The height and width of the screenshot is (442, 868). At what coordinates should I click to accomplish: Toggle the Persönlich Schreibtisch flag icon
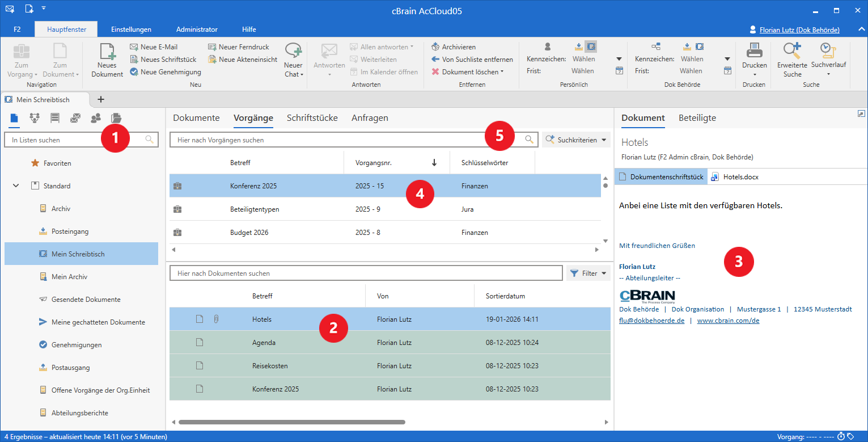click(591, 47)
